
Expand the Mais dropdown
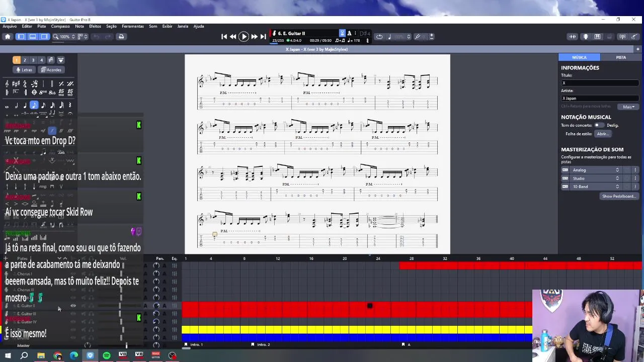click(x=628, y=107)
